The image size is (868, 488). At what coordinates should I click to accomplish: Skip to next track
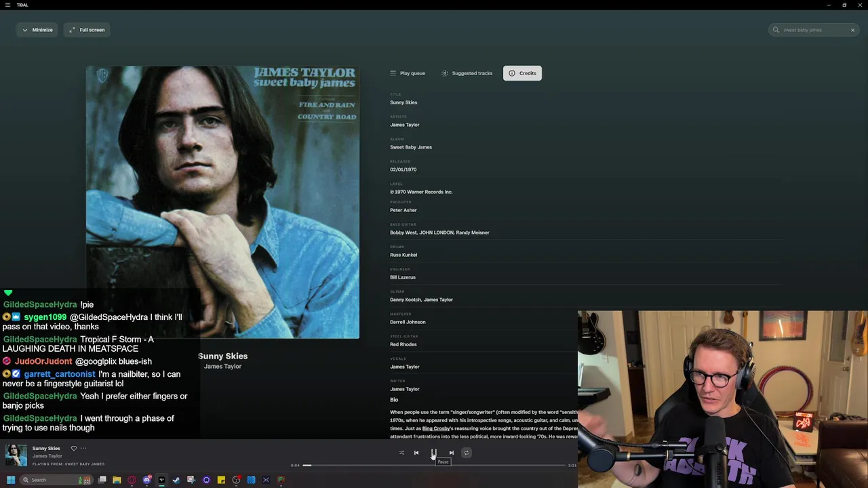451,453
